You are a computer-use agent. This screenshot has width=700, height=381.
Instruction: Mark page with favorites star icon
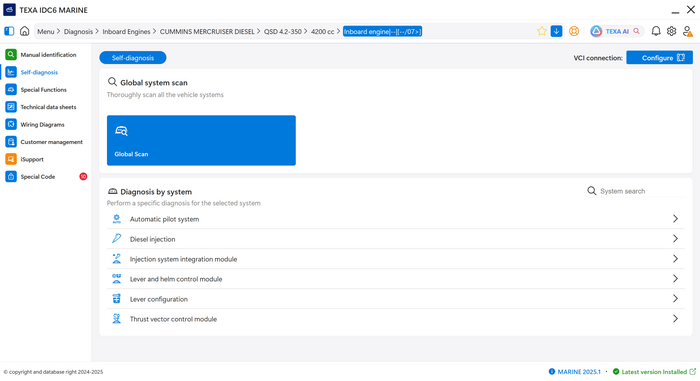point(542,31)
